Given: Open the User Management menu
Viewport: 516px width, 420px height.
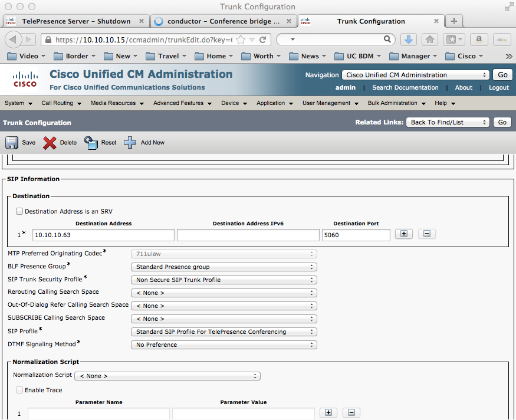Looking at the screenshot, I should click(330, 103).
